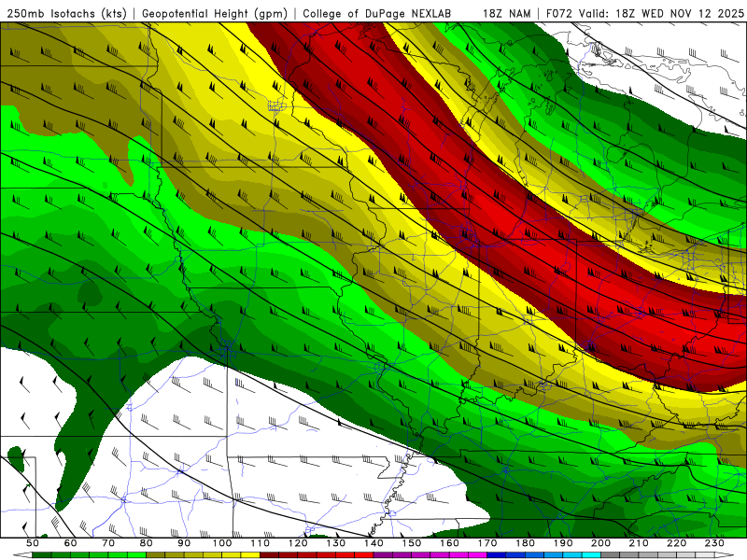Click the '90' legend value
This screenshot has height=560, width=747.
point(184,543)
